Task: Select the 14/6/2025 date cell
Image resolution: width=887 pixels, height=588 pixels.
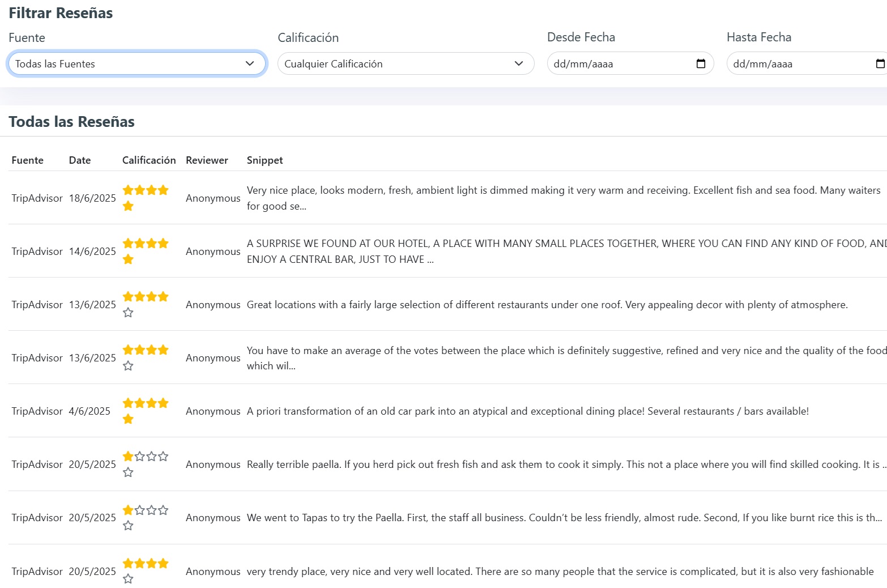Action: click(92, 251)
